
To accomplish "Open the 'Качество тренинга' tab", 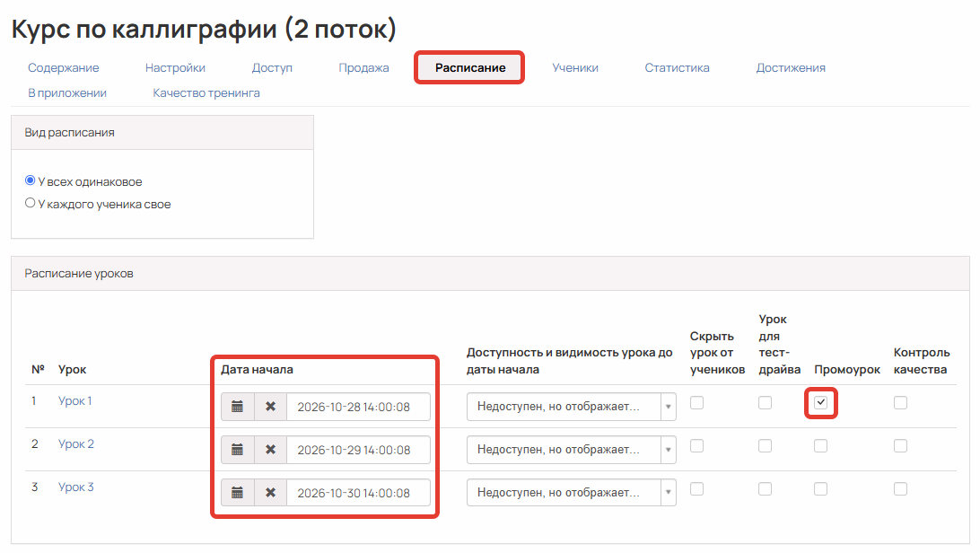I will (x=206, y=93).
